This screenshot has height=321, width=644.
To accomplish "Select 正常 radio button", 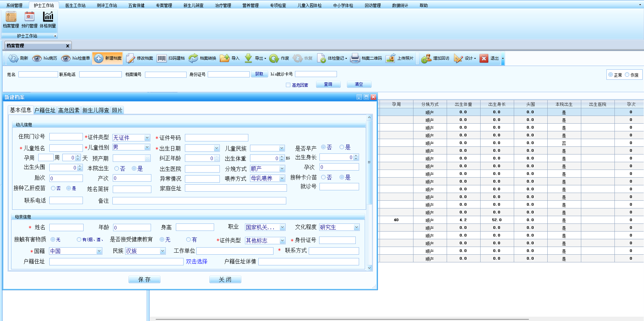I will click(611, 75).
